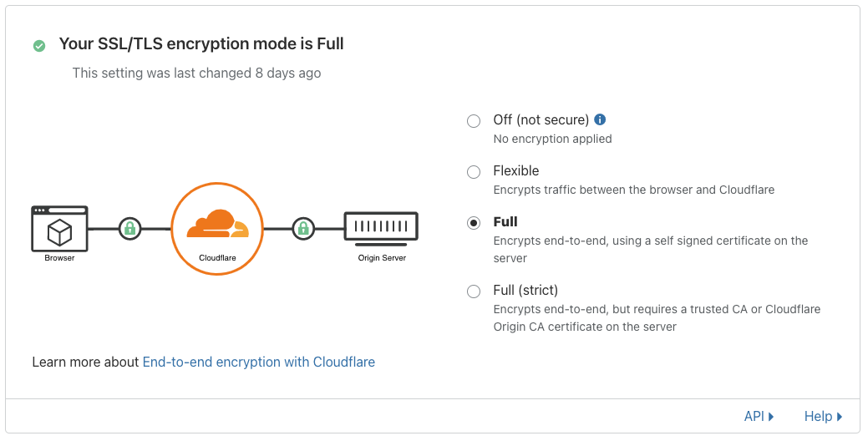Viewport: 868px width, 441px height.
Task: Click the Full (strict) option label
Action: coord(525,291)
